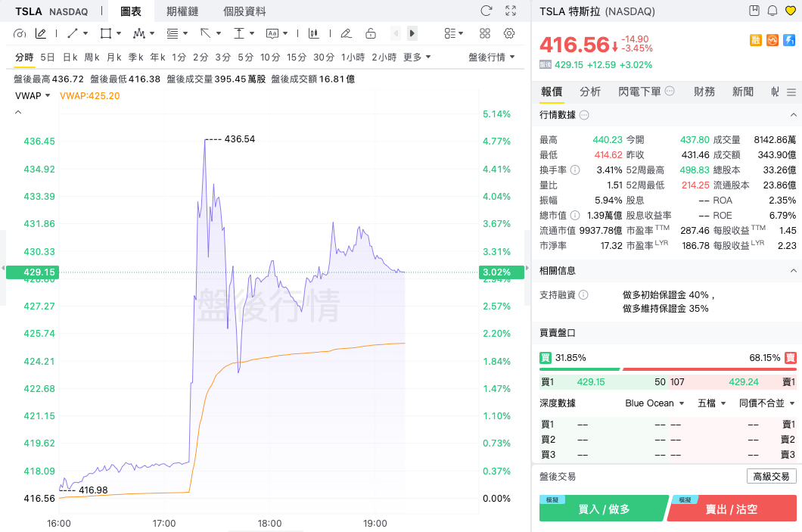Switch to the 期權鏈 tab
The height and width of the screenshot is (532, 802).
click(x=182, y=11)
